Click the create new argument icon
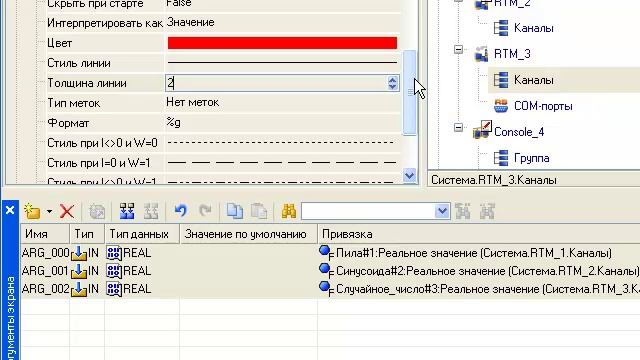The image size is (640, 360). tap(32, 211)
